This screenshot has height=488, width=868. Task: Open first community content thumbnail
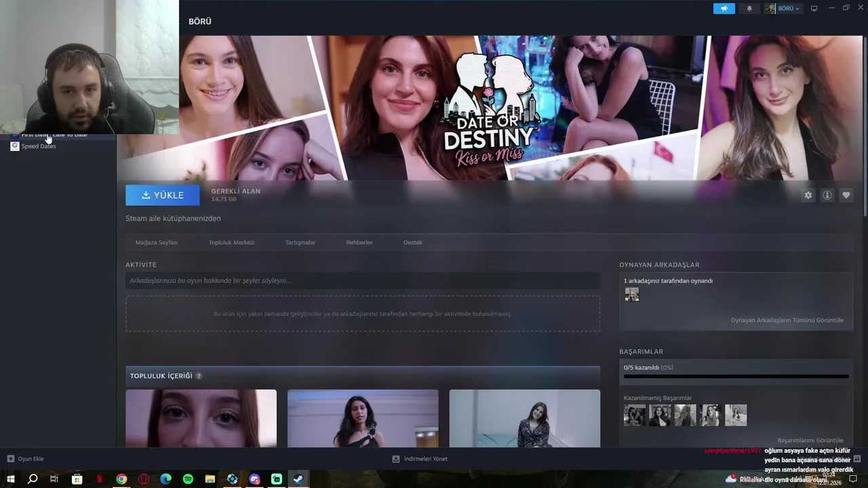(x=201, y=418)
